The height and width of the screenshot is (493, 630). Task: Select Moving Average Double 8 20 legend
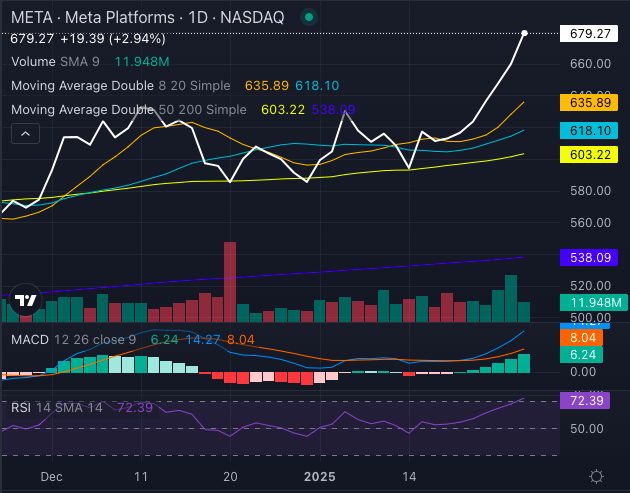pyautogui.click(x=125, y=85)
